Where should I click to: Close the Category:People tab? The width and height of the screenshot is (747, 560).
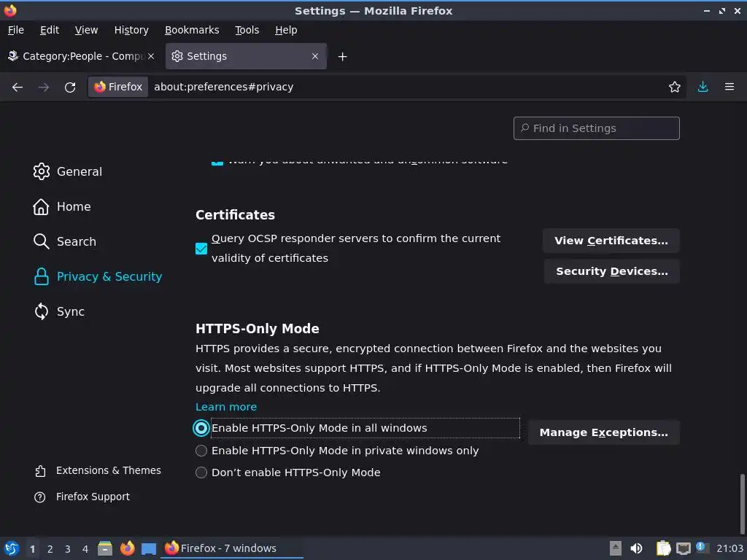click(x=151, y=56)
